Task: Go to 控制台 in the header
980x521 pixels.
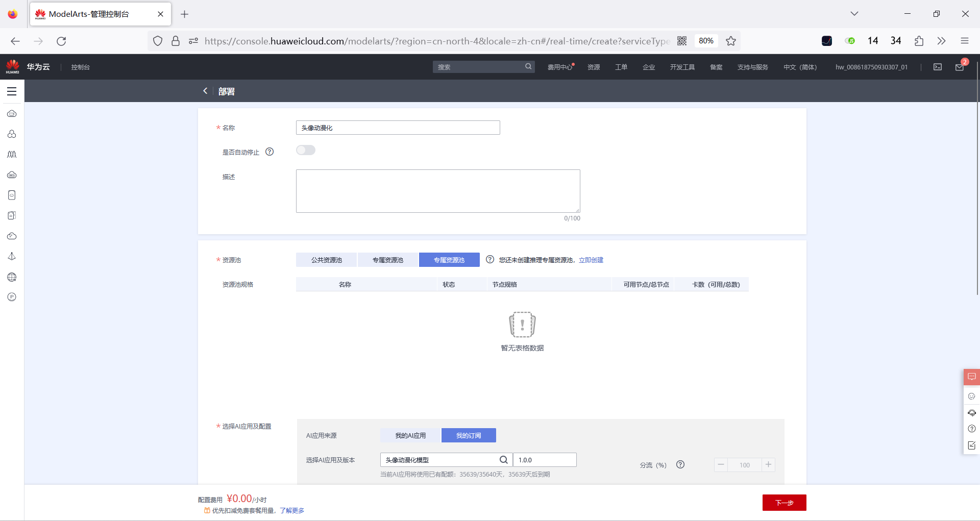Action: click(x=81, y=67)
